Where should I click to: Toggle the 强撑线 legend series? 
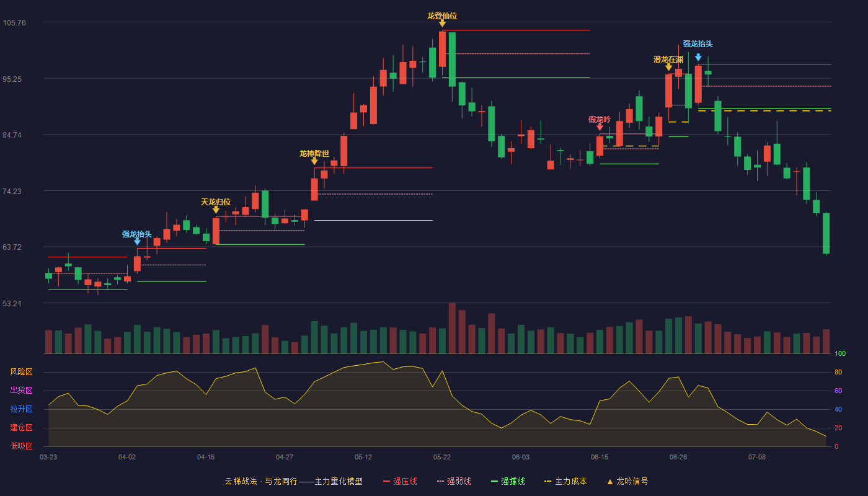click(x=508, y=481)
